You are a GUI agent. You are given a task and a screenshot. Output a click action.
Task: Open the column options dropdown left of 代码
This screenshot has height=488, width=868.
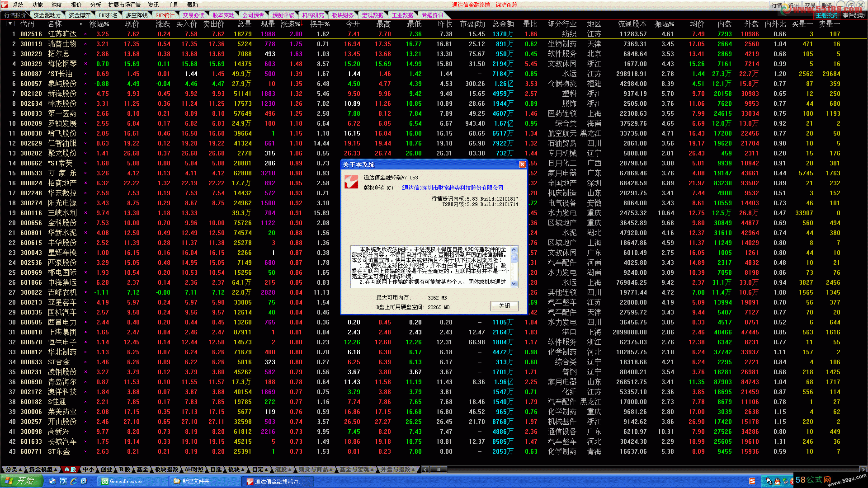(10, 23)
